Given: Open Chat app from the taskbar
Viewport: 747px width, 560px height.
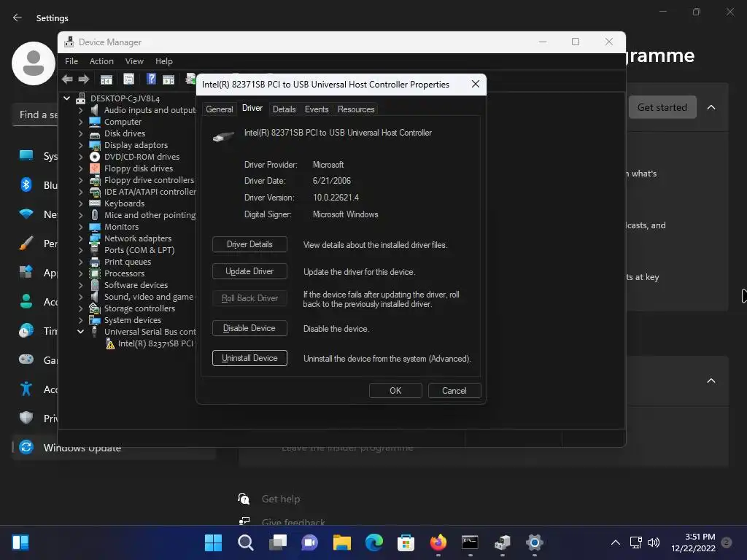Looking at the screenshot, I should tap(309, 542).
